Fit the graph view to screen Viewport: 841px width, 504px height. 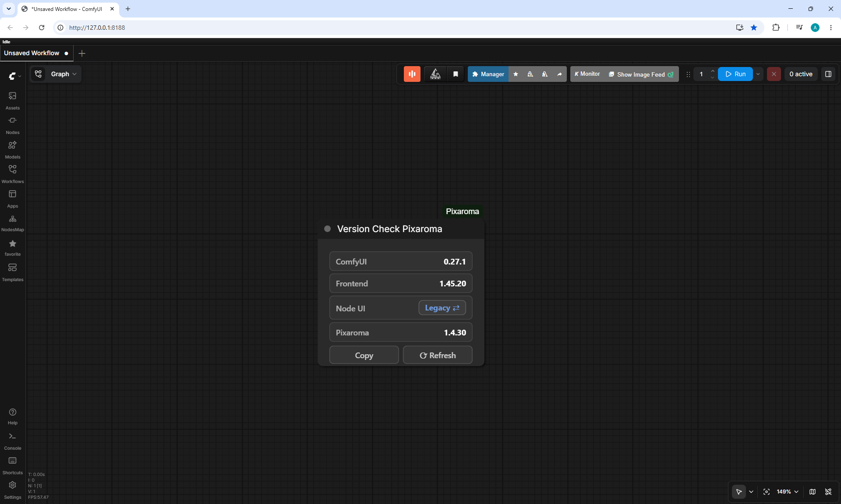(x=767, y=492)
